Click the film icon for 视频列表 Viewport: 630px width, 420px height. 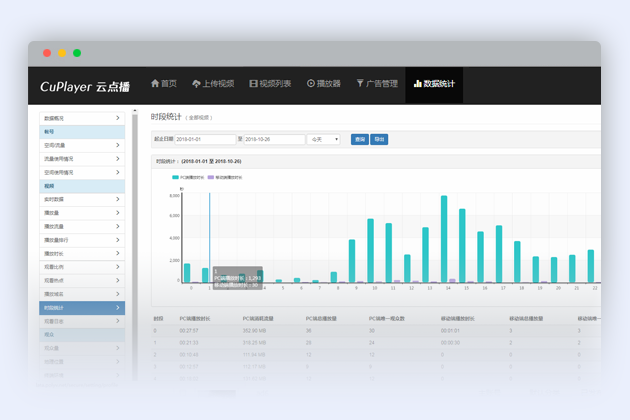(x=253, y=84)
